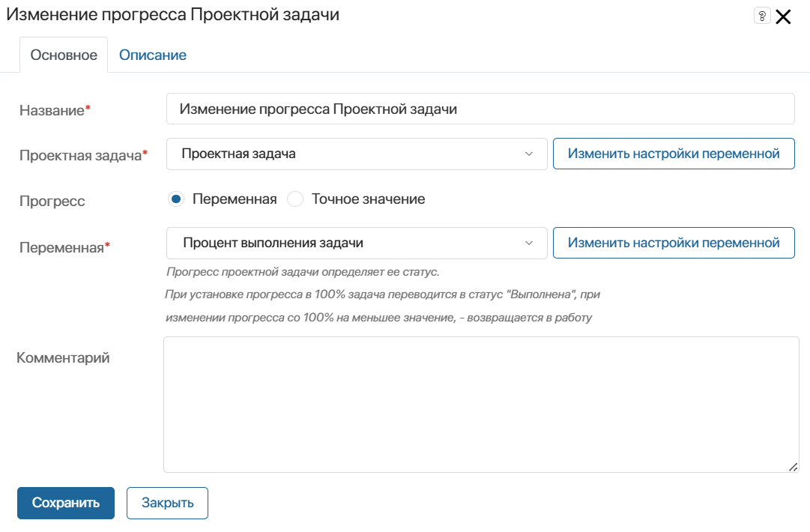
Task: Click the Комментарий field label
Action: [x=63, y=357]
